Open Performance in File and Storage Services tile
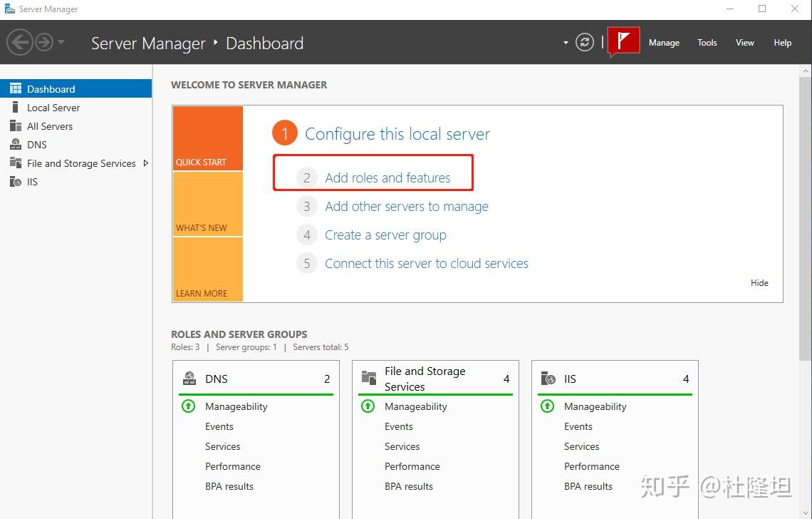The width and height of the screenshot is (812, 519). [x=412, y=466]
